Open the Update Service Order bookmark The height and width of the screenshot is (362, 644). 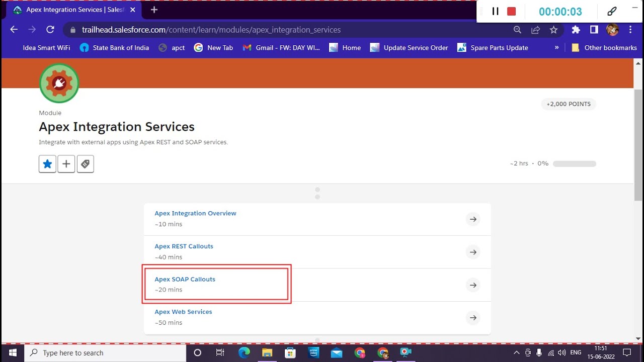[x=409, y=48]
